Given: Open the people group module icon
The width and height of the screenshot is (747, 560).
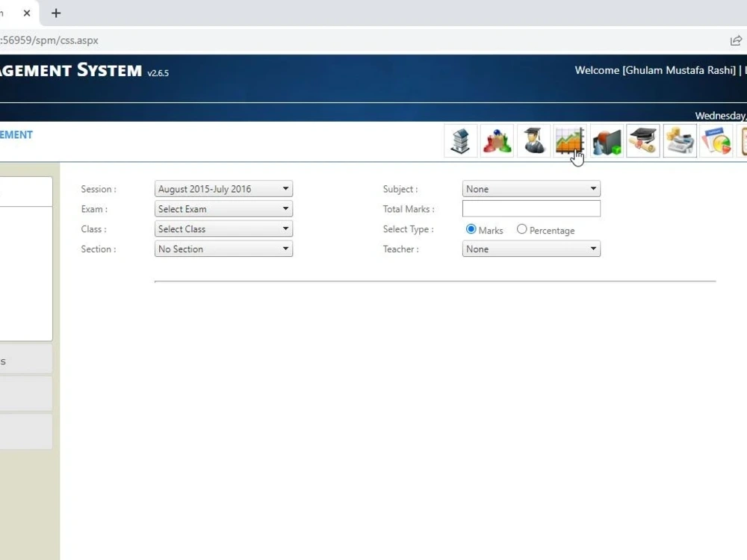Looking at the screenshot, I should (497, 141).
